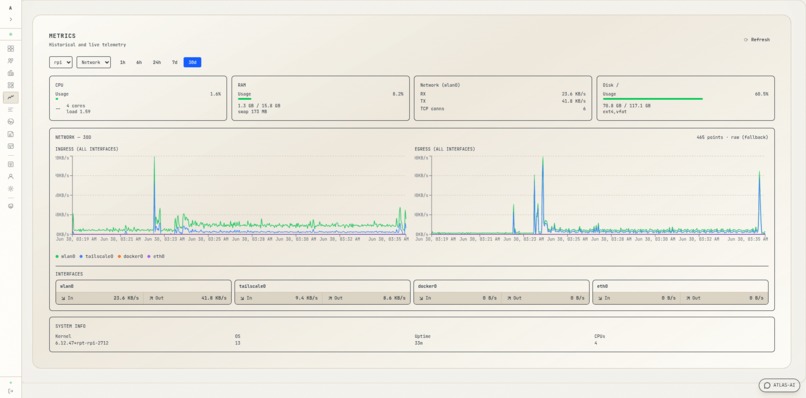
Task: Open the grid icon directly below the green dot
Action: click(11, 49)
